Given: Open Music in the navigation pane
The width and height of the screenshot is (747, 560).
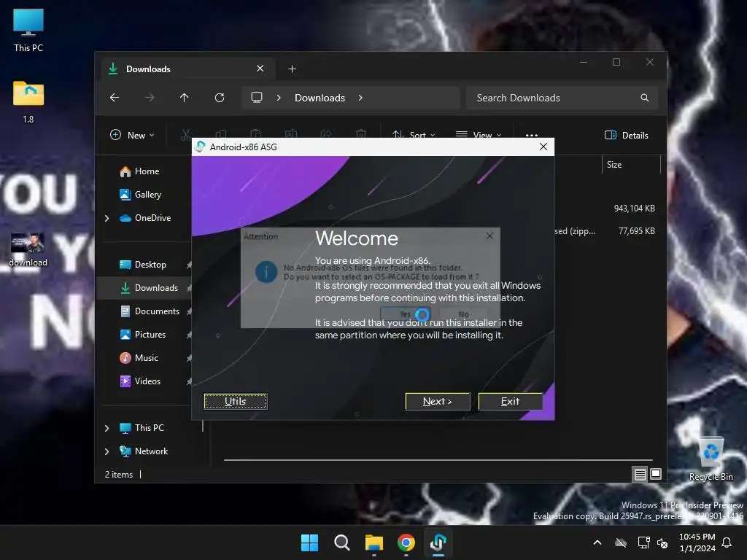Looking at the screenshot, I should (146, 357).
